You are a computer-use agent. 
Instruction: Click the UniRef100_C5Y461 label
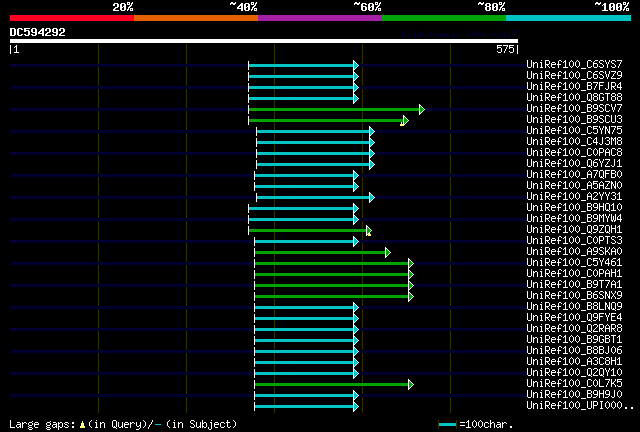click(x=574, y=263)
